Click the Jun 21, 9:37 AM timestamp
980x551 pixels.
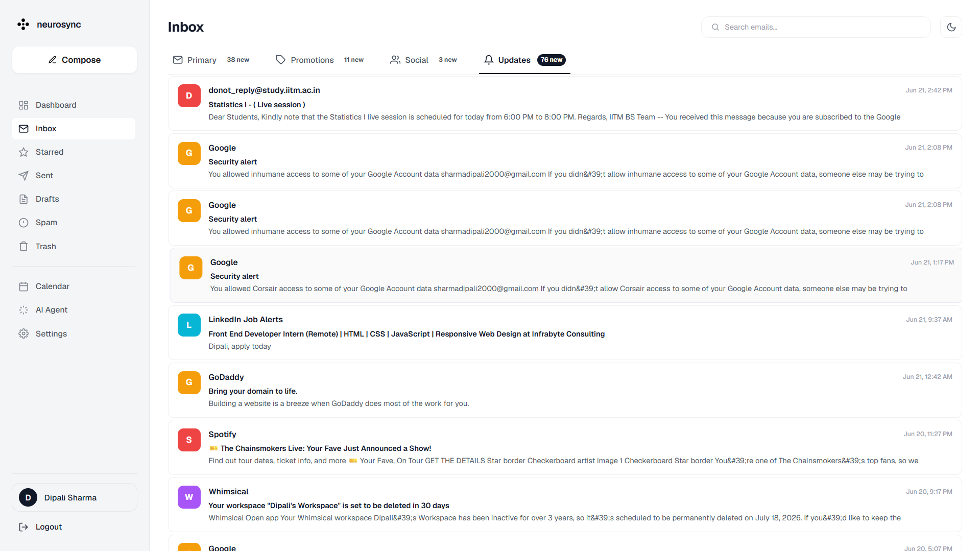point(929,320)
